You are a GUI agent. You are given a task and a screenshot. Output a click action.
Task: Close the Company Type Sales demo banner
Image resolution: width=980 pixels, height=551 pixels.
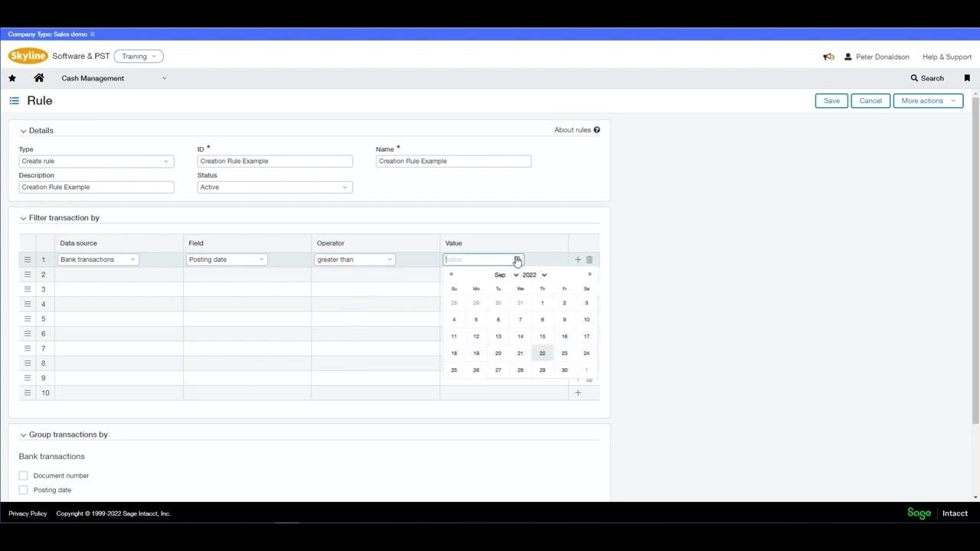93,34
